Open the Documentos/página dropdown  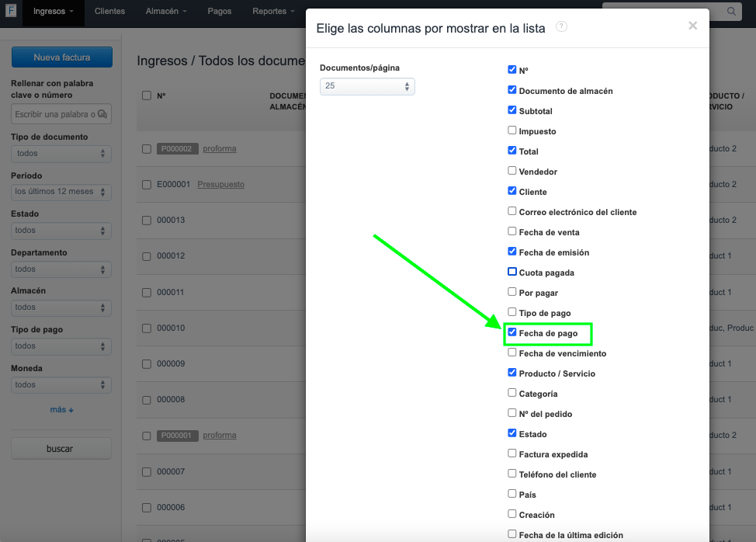pyautogui.click(x=367, y=86)
